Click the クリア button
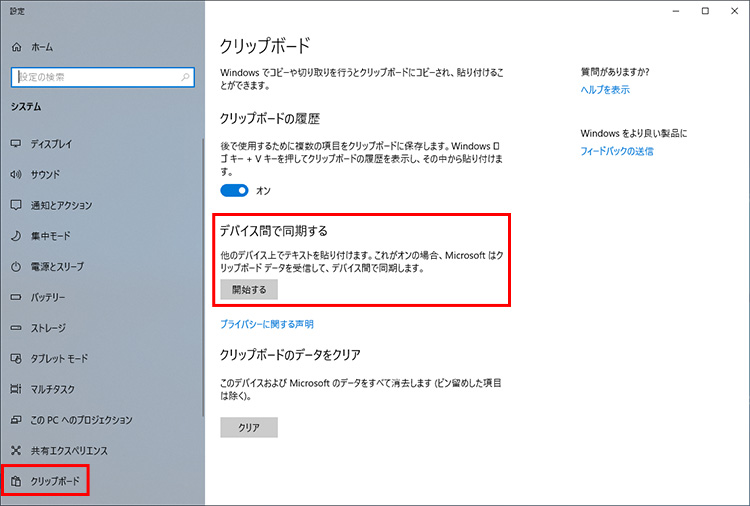The height and width of the screenshot is (506, 750). [249, 428]
